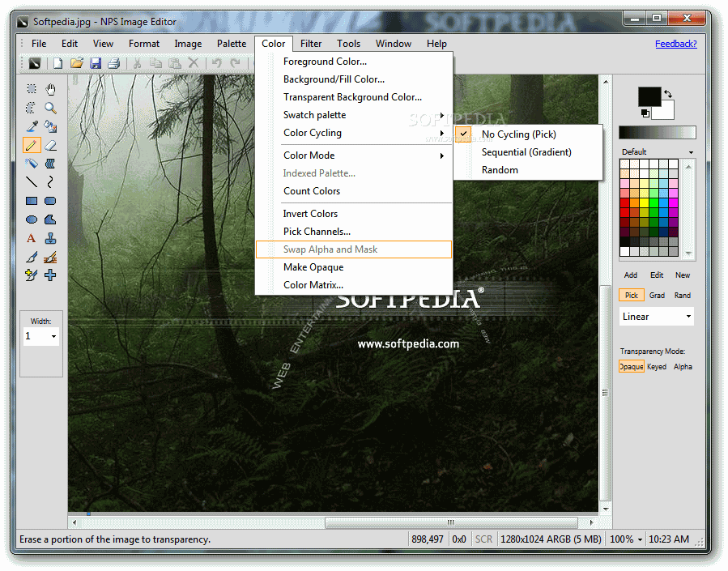Choose the hand pan tool
The image size is (728, 571).
click(50, 88)
